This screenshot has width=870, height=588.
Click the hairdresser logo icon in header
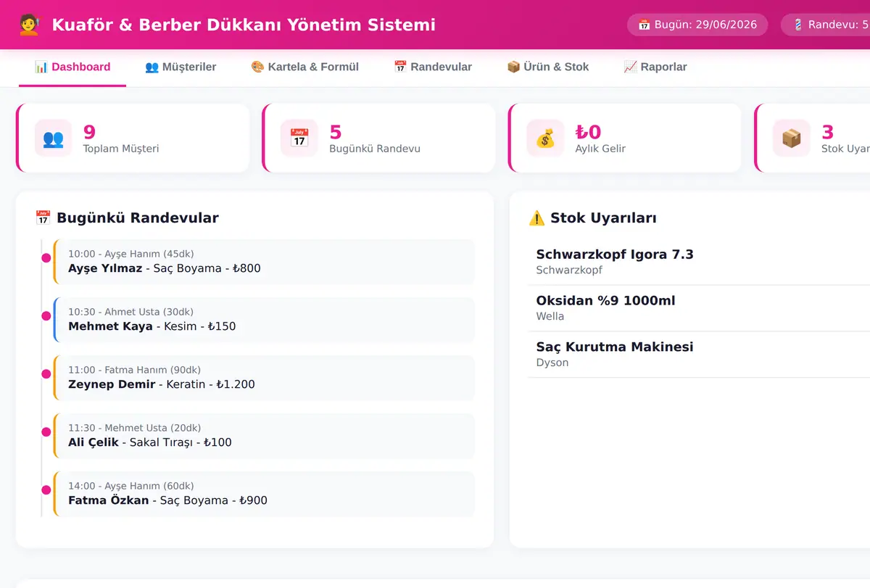click(x=29, y=25)
